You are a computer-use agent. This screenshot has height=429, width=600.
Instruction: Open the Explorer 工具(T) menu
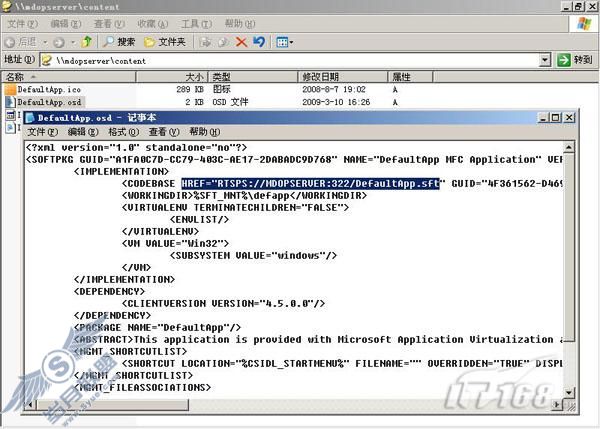[x=196, y=24]
